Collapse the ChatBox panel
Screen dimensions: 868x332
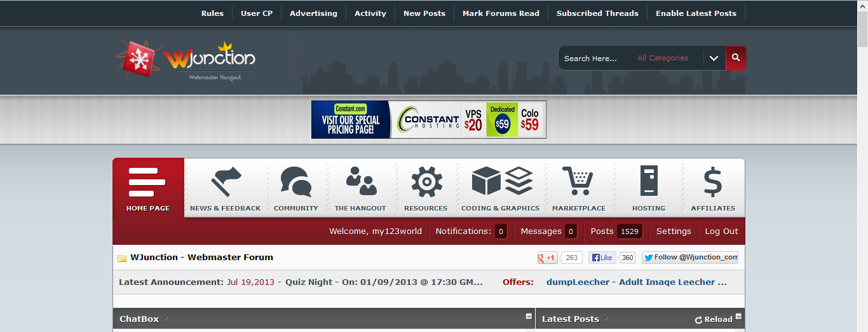529,317
